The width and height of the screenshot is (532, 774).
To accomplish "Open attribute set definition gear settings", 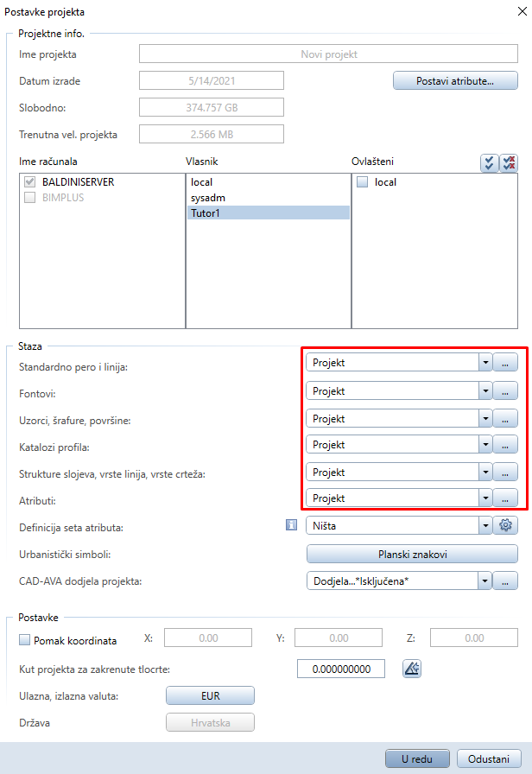I will coord(505,525).
